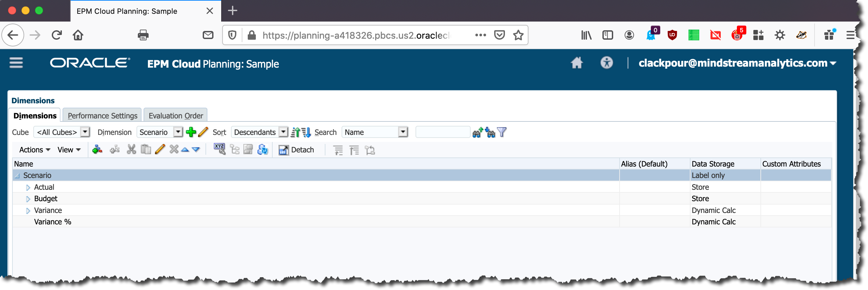
Task: Click the funnel Filter icon
Action: coord(502,132)
